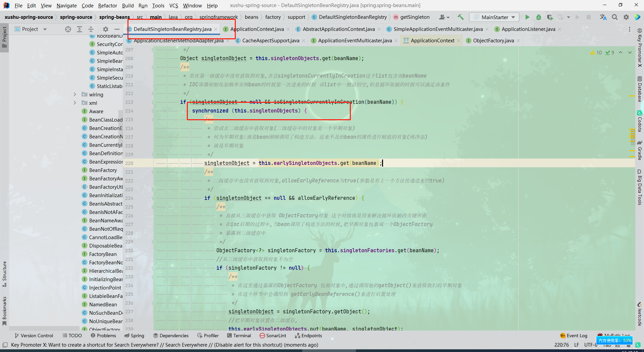Click cursor position 220:76 in status bar
644x352 pixels.
tap(561, 345)
